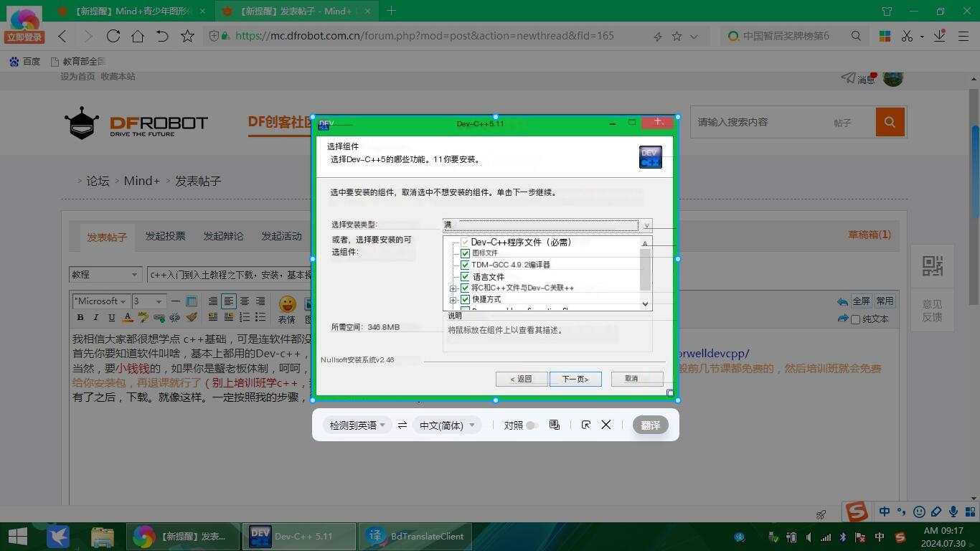Open the 草稿箱(1) link
The height and width of the screenshot is (551, 980).
coord(870,235)
